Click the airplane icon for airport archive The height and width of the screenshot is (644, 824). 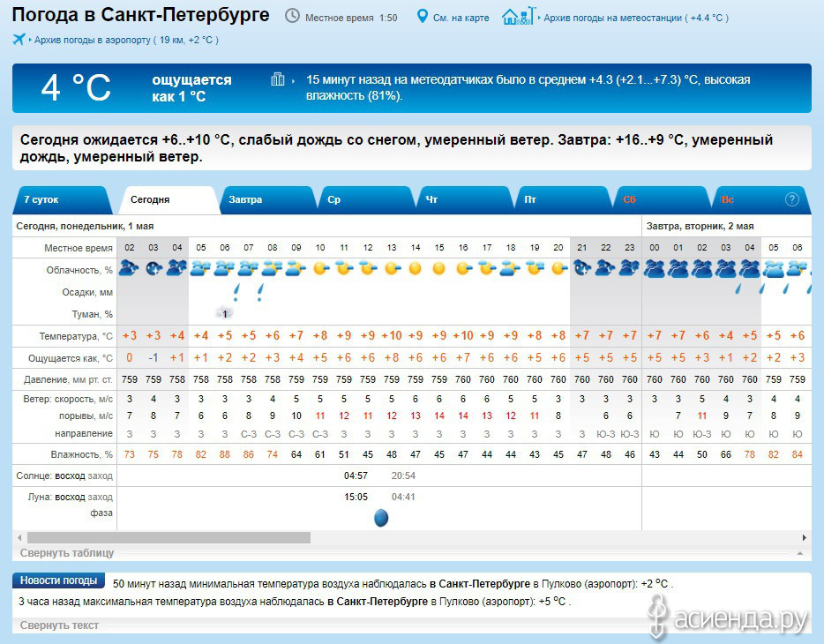(19, 40)
